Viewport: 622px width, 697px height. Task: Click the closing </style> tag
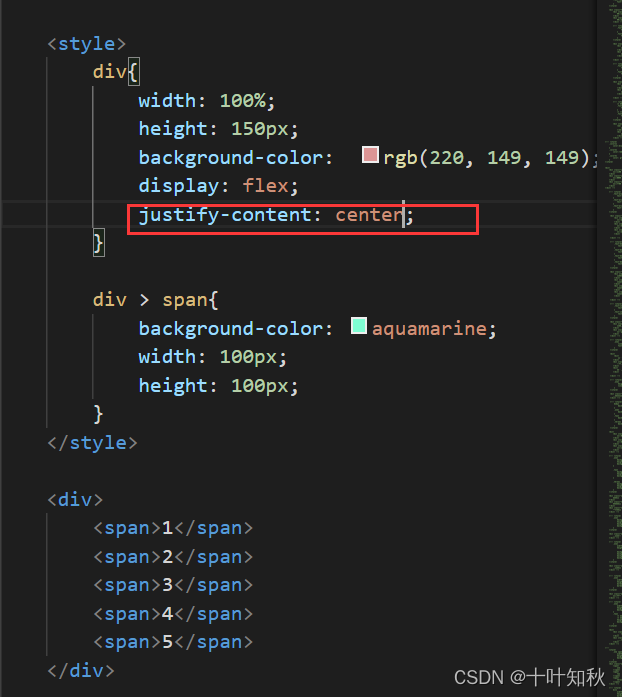[x=92, y=443]
